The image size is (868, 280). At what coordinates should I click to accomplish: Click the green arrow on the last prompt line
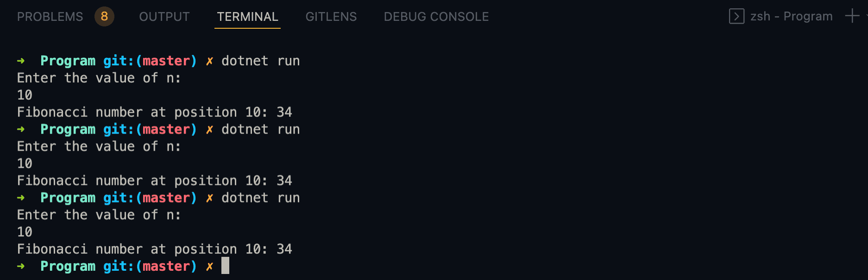click(x=21, y=266)
